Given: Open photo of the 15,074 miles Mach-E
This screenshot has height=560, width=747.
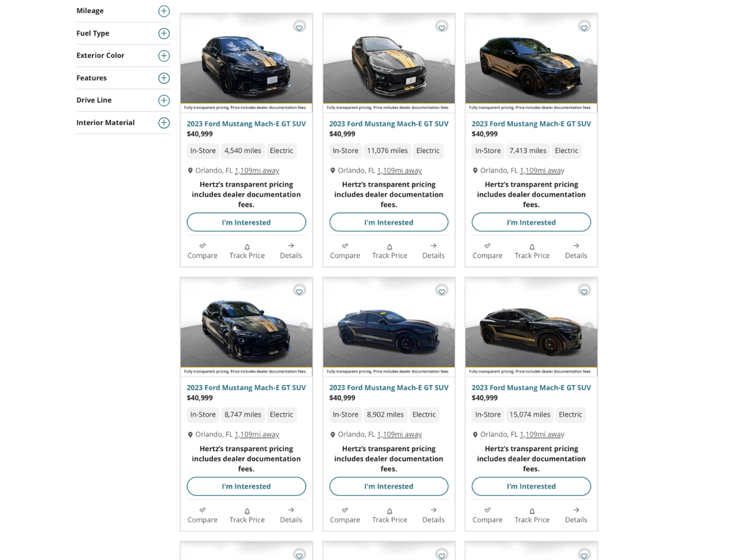Looking at the screenshot, I should pos(532,326).
